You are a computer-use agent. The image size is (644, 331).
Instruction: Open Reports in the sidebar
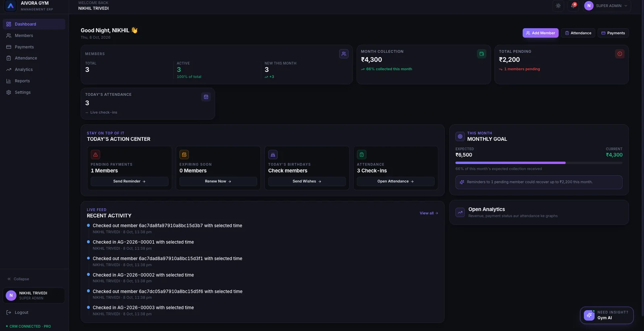pos(34,81)
